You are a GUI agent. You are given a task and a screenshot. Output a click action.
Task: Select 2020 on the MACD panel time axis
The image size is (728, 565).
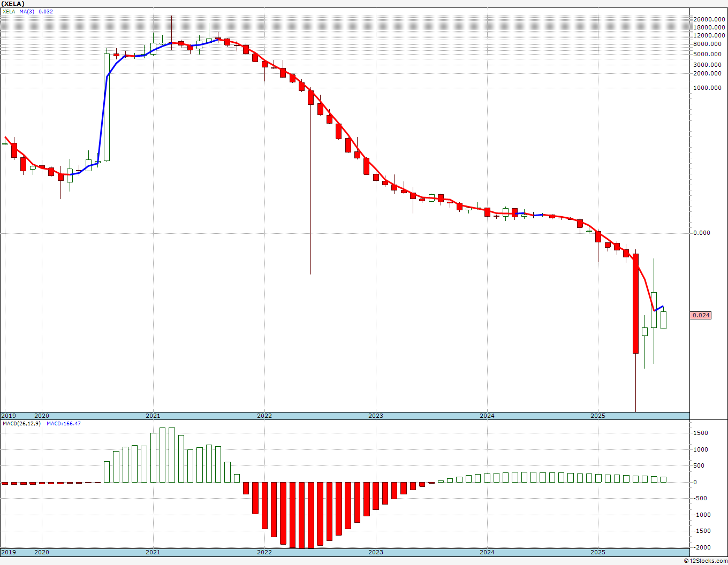42,552
